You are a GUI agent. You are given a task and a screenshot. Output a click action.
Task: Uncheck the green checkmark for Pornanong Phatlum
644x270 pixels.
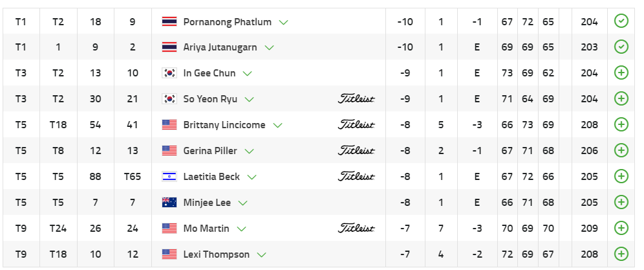[x=621, y=21]
